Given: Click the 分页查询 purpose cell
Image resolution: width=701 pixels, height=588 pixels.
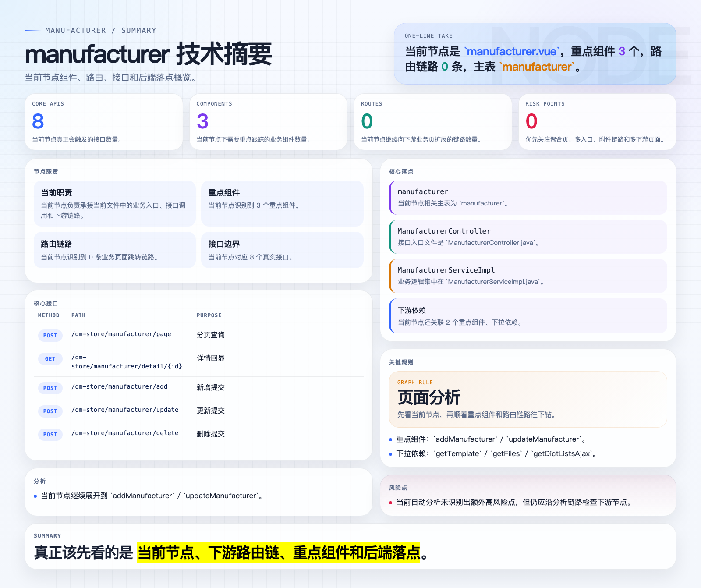Looking at the screenshot, I should coord(211,335).
